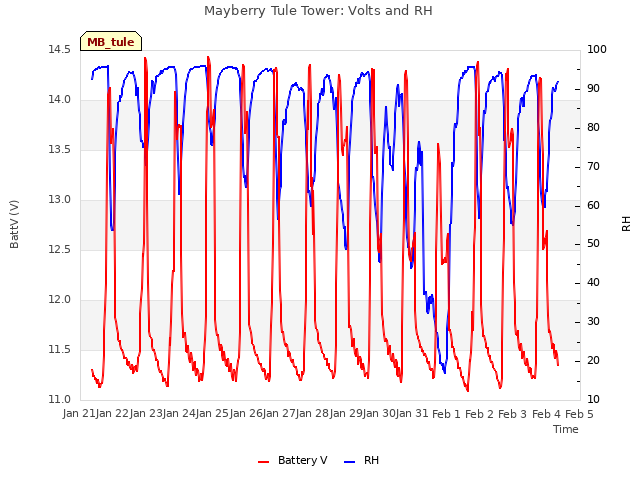
Task: Click the 11.5 voltage tick label
Action: coord(60,350)
